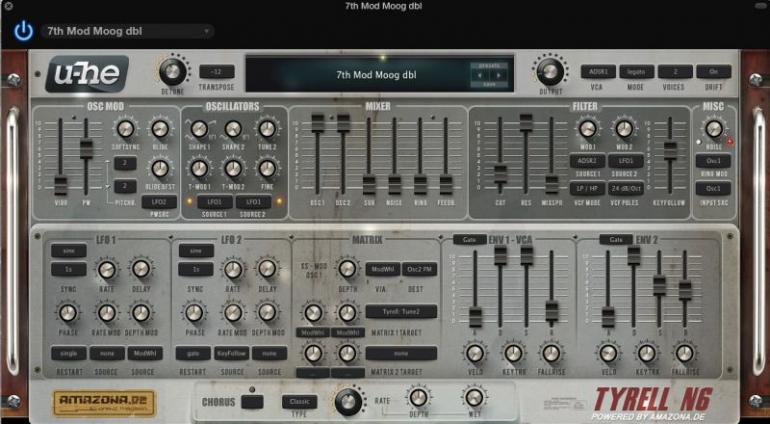Toggle LFO 1 restart single button
This screenshot has height=424, width=770.
69,353
